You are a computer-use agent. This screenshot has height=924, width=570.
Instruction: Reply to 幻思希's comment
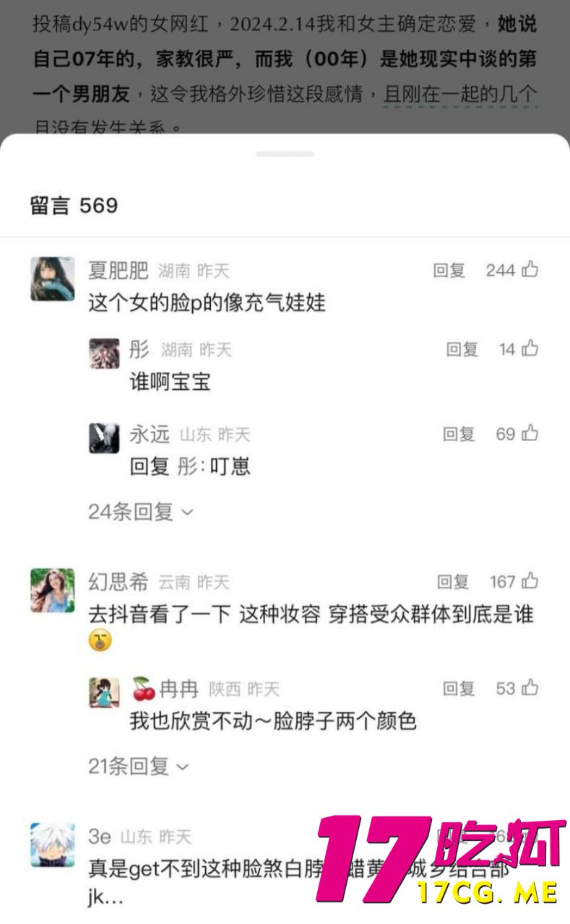pos(453,581)
